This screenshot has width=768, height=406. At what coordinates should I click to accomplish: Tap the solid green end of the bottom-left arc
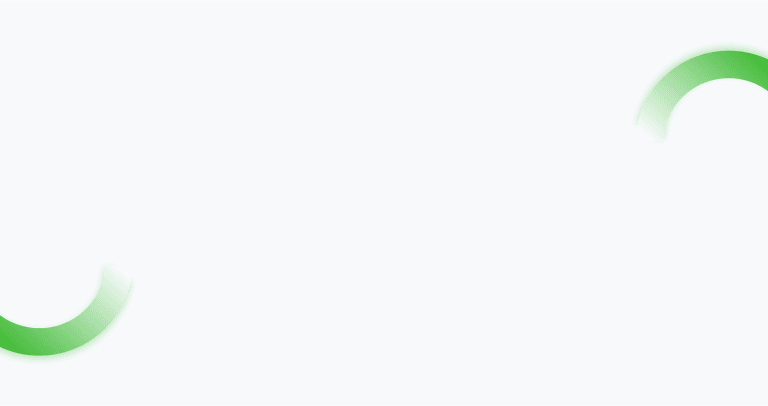11,337
